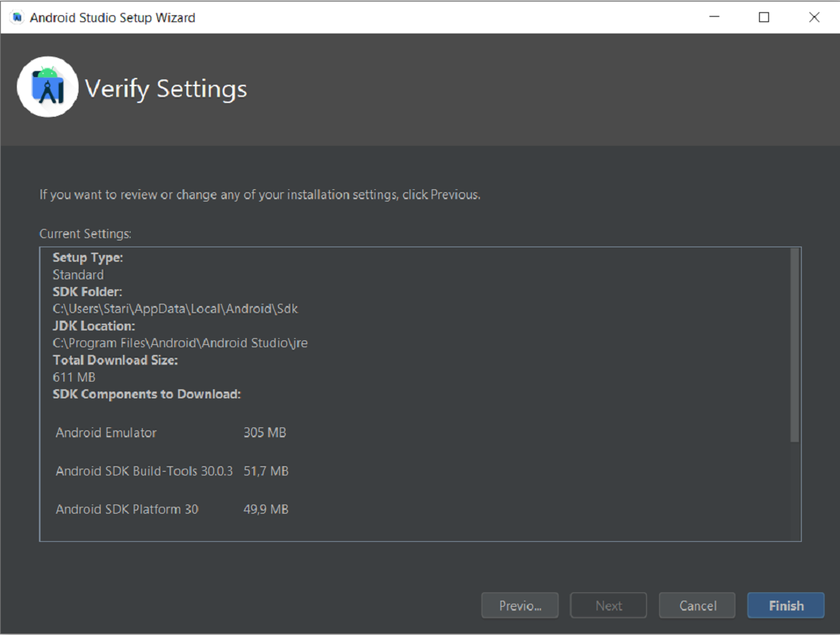
Task: Cancel the setup wizard
Action: (697, 605)
